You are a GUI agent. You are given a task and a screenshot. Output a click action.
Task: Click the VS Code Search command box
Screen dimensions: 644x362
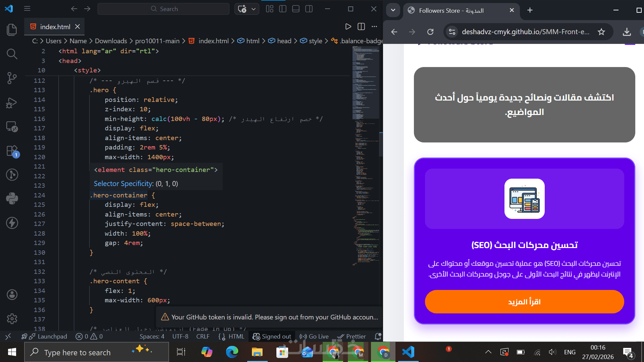(163, 9)
